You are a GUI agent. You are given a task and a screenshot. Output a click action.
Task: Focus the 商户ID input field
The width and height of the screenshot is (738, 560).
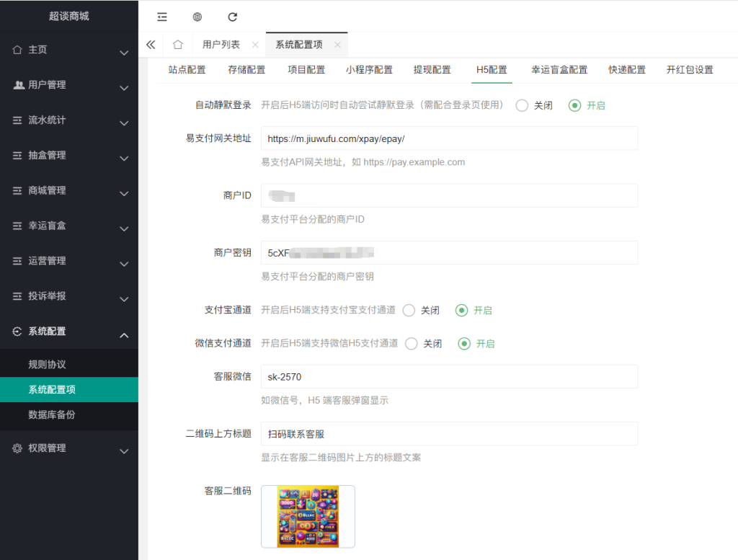(450, 196)
